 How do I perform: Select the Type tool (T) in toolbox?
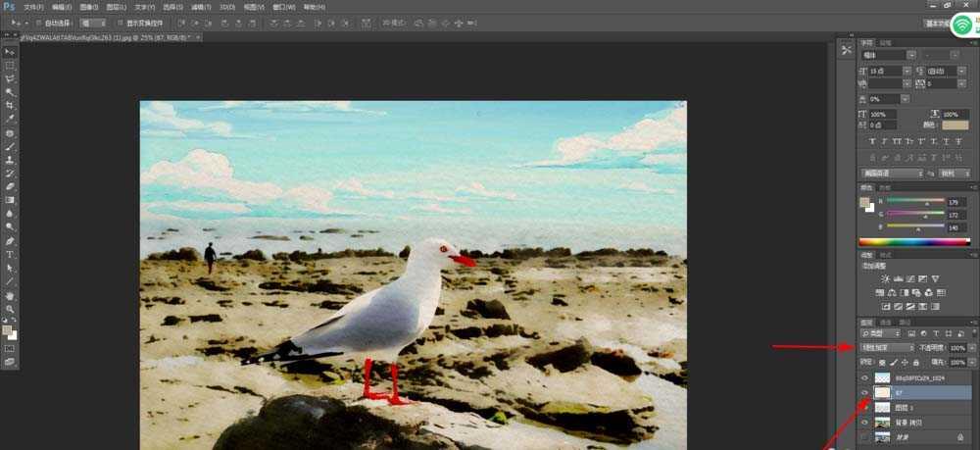click(x=10, y=254)
